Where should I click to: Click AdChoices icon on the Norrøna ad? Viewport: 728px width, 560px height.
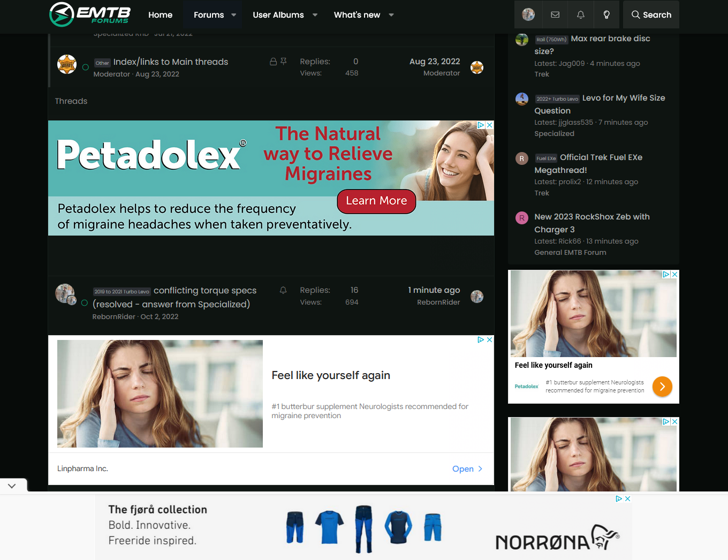619,498
